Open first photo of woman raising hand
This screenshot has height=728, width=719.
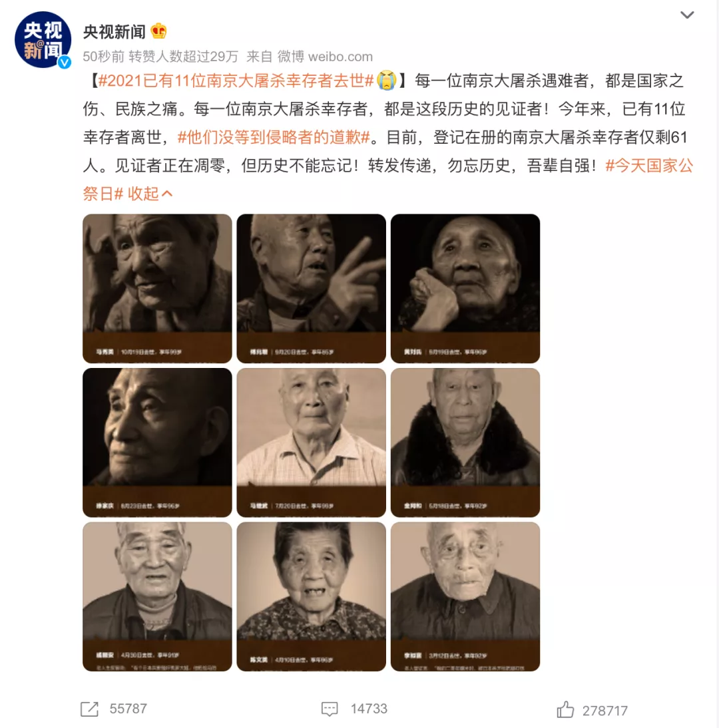(x=158, y=288)
